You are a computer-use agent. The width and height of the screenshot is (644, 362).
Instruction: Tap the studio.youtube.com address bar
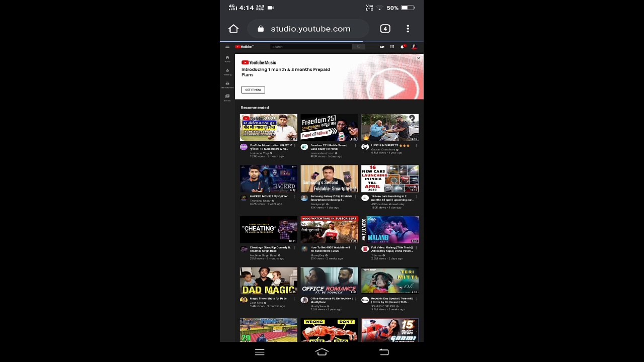(308, 29)
